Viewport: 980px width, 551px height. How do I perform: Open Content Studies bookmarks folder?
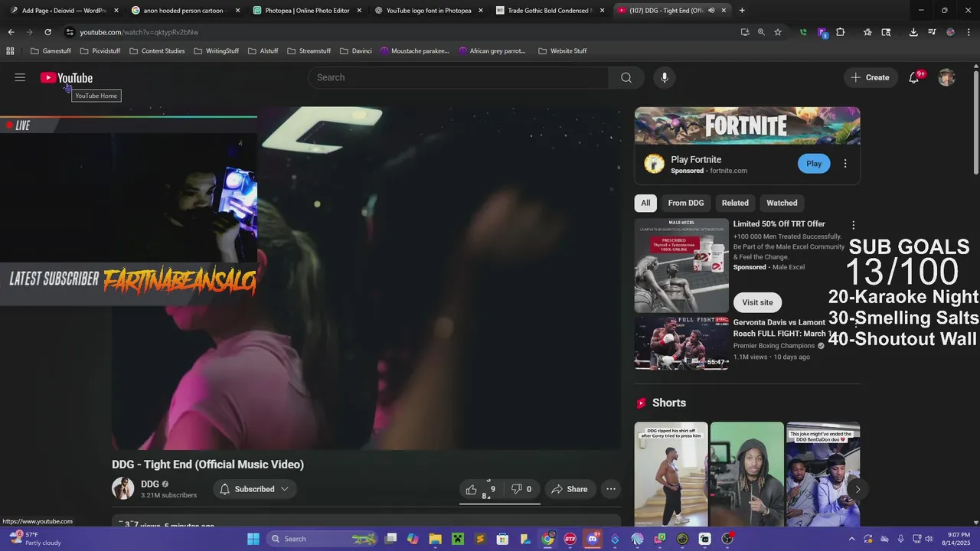(157, 51)
